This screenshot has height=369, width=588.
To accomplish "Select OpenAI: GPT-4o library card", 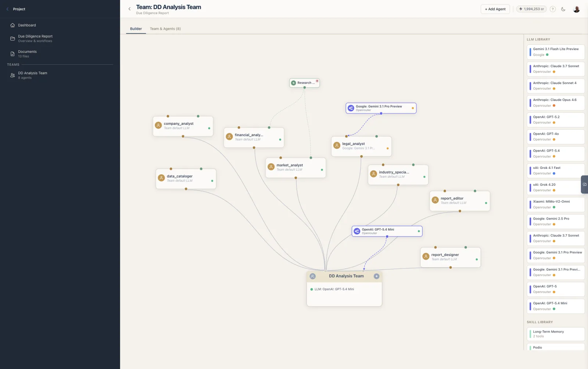I will pos(556,137).
